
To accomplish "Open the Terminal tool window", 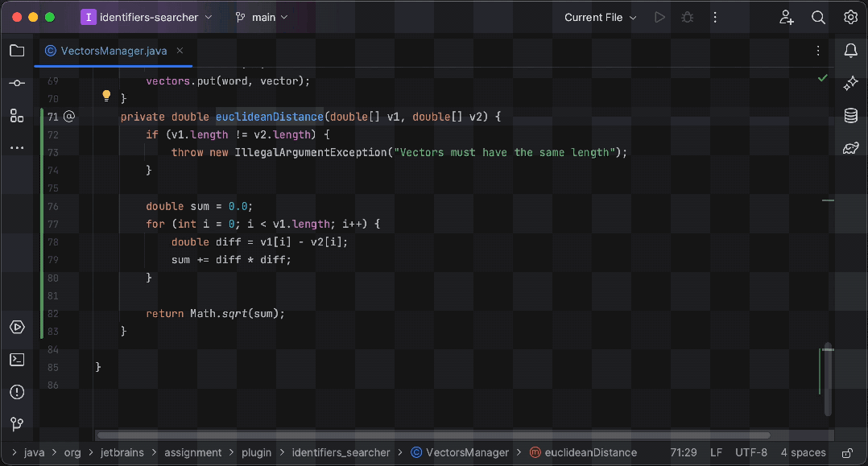I will [x=16, y=359].
